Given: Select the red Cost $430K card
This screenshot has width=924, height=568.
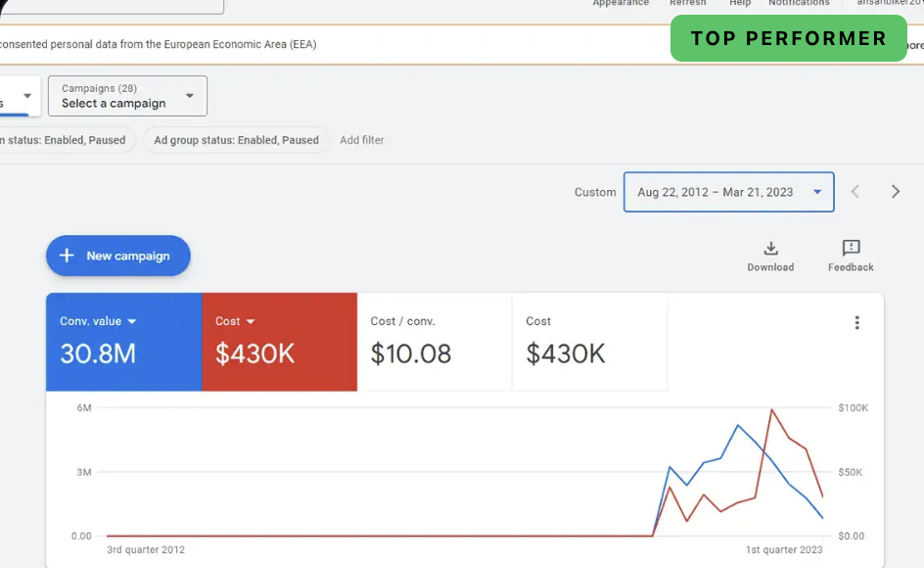Looking at the screenshot, I should coord(279,342).
